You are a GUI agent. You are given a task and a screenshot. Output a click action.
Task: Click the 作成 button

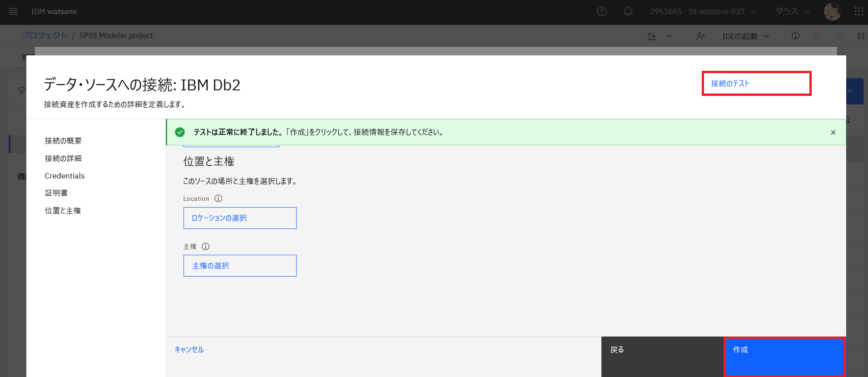784,357
